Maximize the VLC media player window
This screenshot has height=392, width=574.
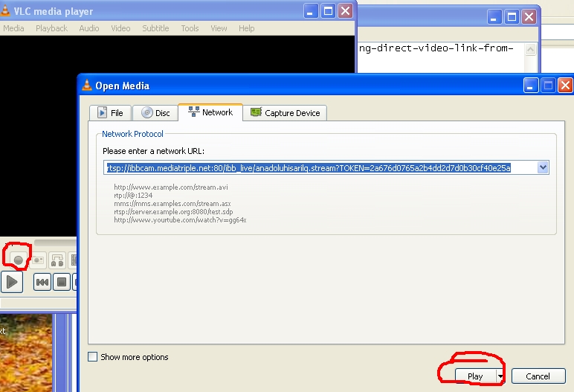click(328, 11)
